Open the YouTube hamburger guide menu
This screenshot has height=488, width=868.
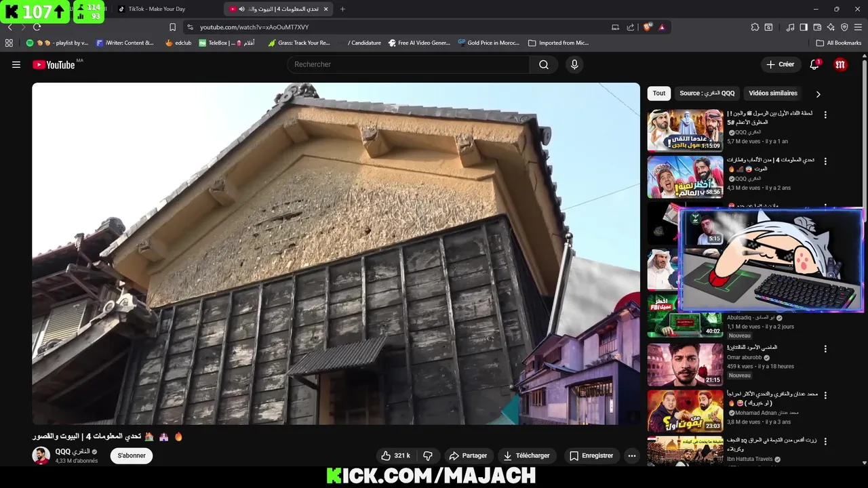pyautogui.click(x=16, y=64)
